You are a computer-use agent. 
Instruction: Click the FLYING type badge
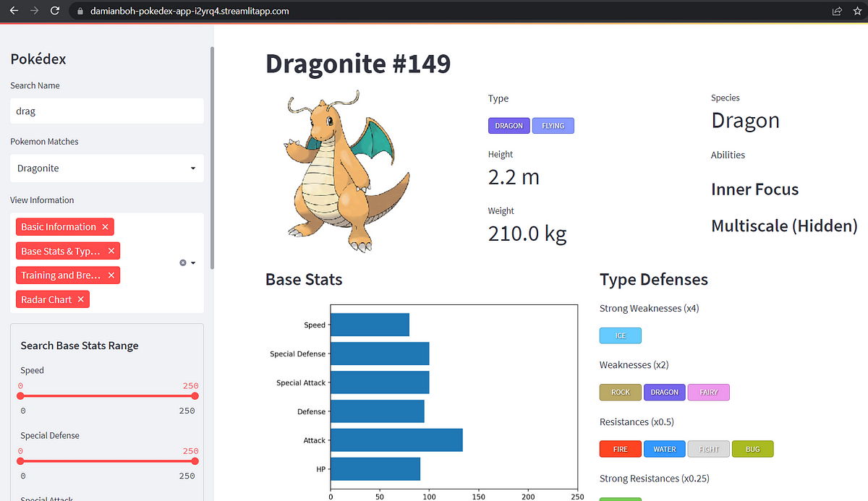pyautogui.click(x=553, y=126)
